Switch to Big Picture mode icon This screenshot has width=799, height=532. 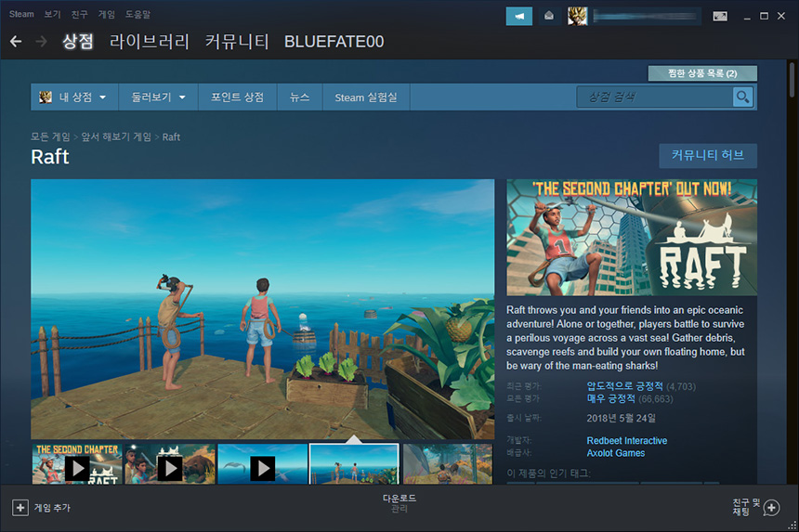tap(720, 17)
